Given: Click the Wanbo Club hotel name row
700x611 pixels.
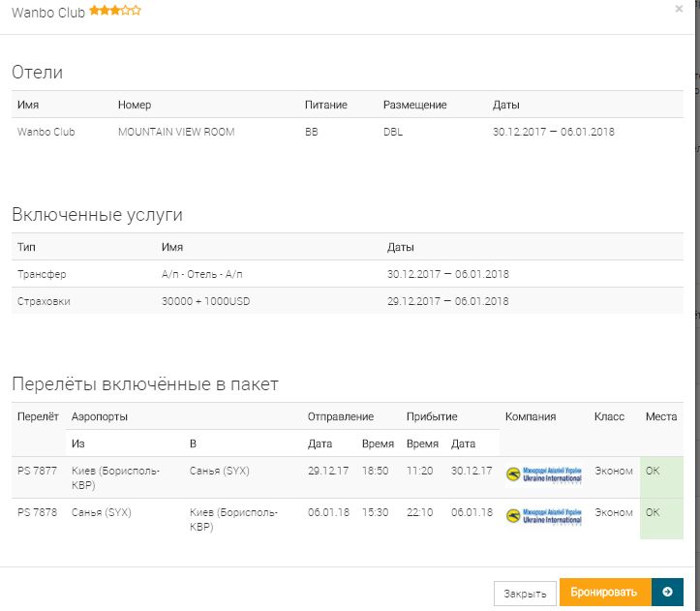Looking at the screenshot, I should coord(46,132).
